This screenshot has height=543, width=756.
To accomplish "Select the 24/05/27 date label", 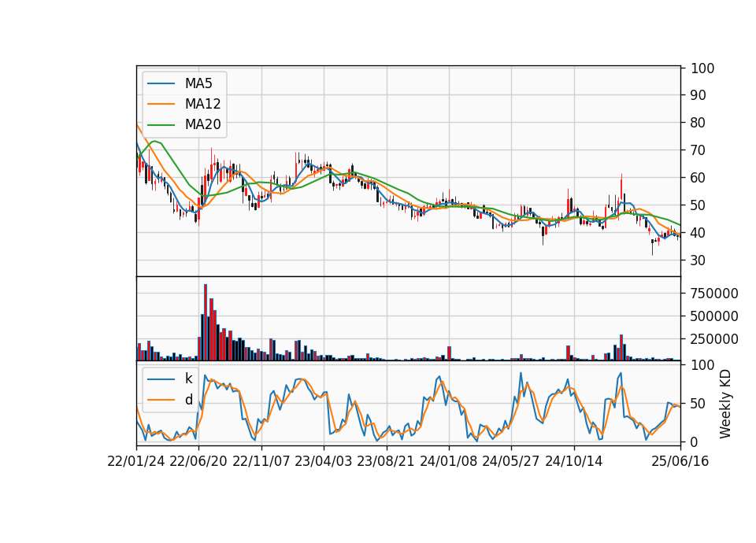I will coord(511,461).
